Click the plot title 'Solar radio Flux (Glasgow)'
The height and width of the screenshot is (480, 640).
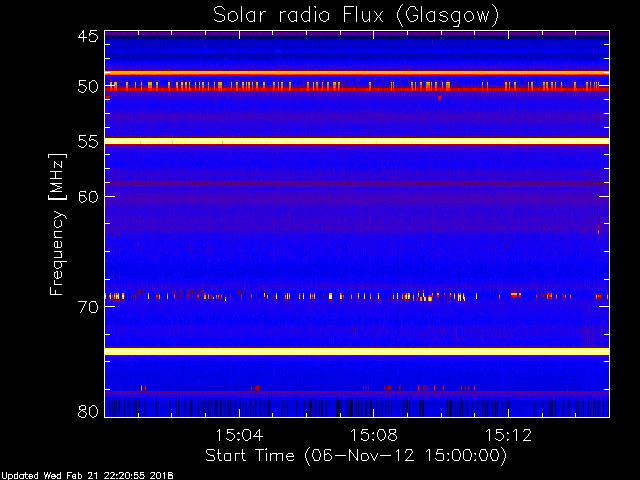[356, 16]
